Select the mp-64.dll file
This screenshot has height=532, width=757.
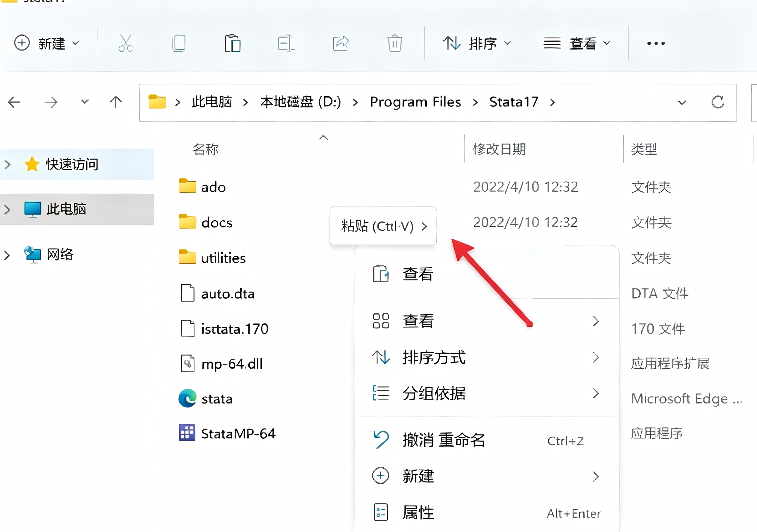pos(222,364)
